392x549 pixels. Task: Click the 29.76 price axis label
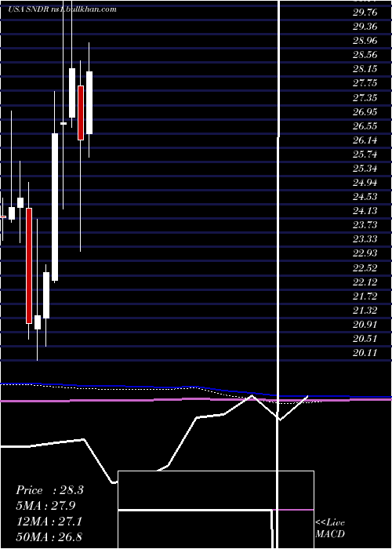[x=365, y=13]
